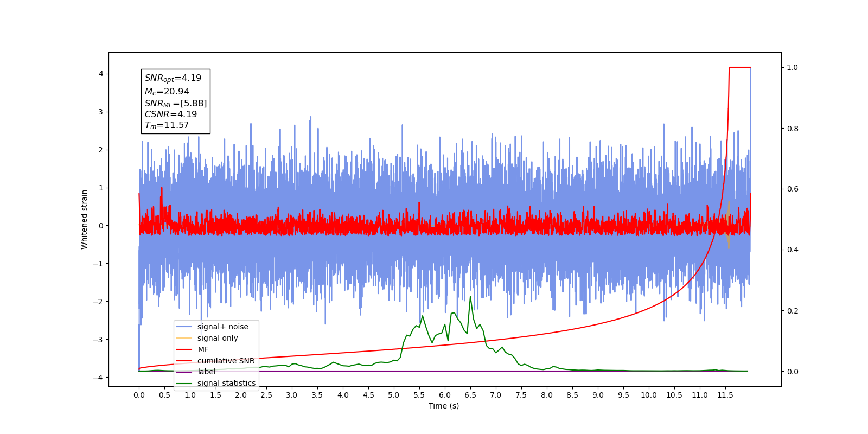Click the left y-axis tick label 4
This screenshot has height=434, width=868.
pos(101,74)
